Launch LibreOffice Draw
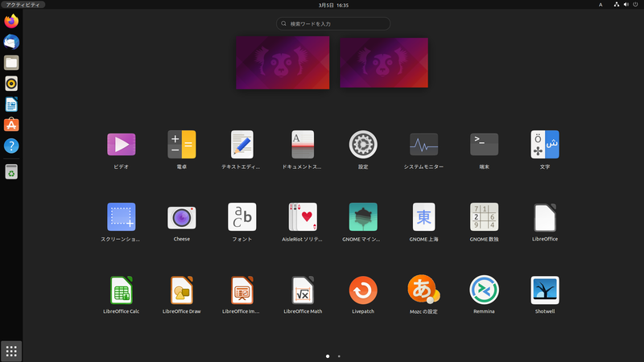This screenshot has width=644, height=362. [182, 290]
